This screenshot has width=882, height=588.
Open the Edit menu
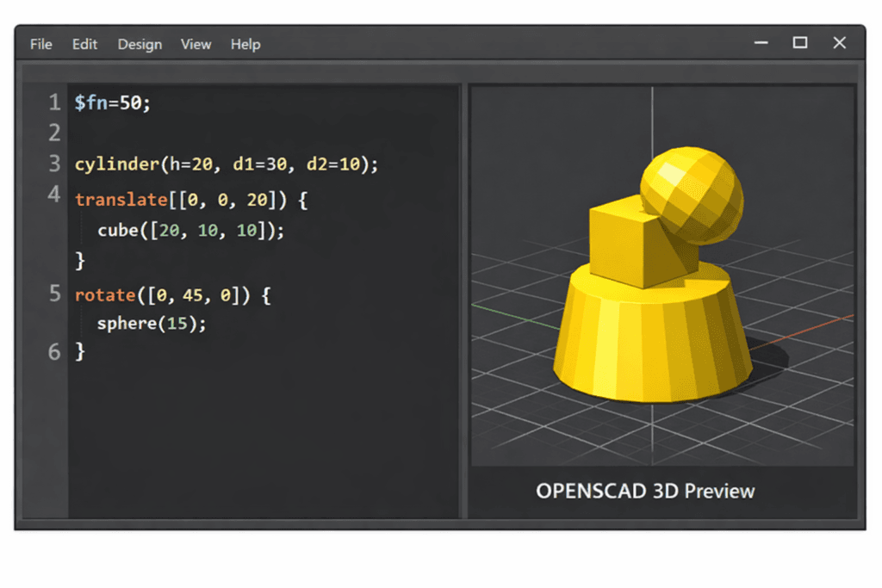(x=84, y=44)
